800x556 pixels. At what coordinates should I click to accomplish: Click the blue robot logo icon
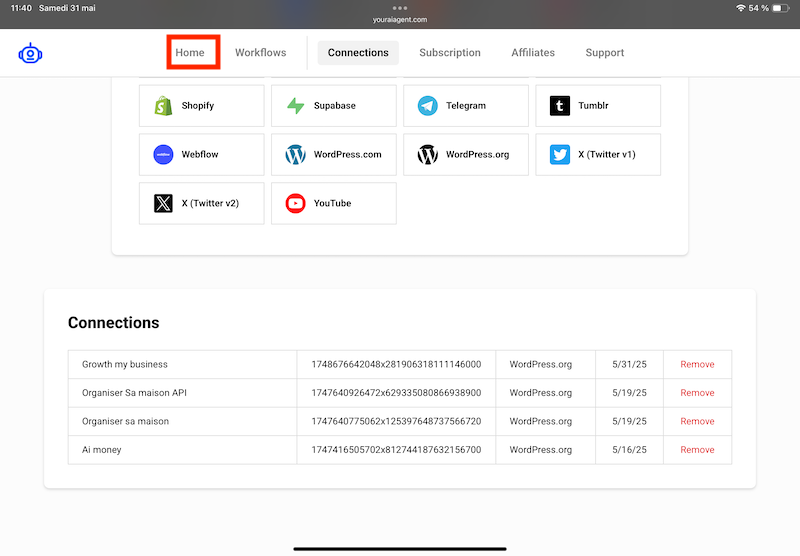30,53
